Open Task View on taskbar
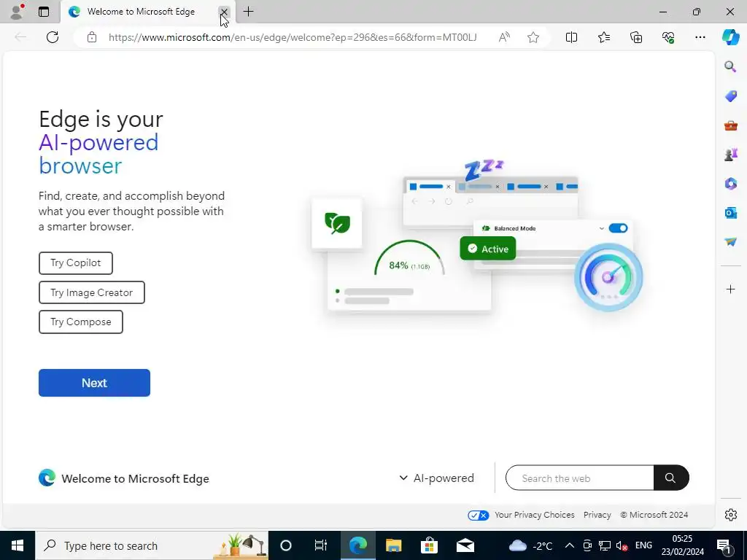 click(321, 545)
